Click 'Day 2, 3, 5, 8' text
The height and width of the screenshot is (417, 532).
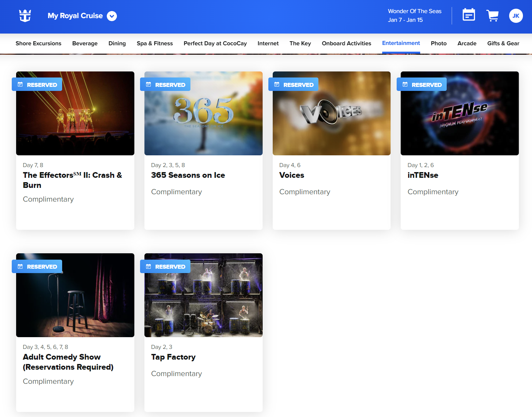168,165
